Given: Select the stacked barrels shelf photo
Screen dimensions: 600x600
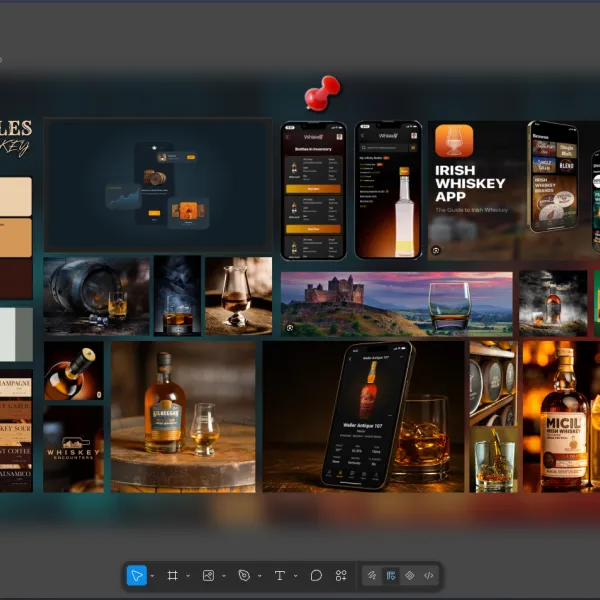Looking at the screenshot, I should click(494, 383).
